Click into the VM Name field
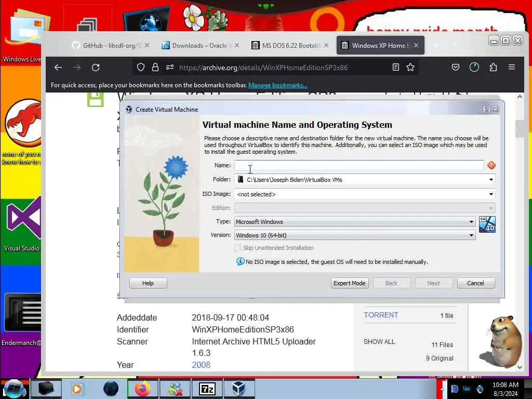 359,165
